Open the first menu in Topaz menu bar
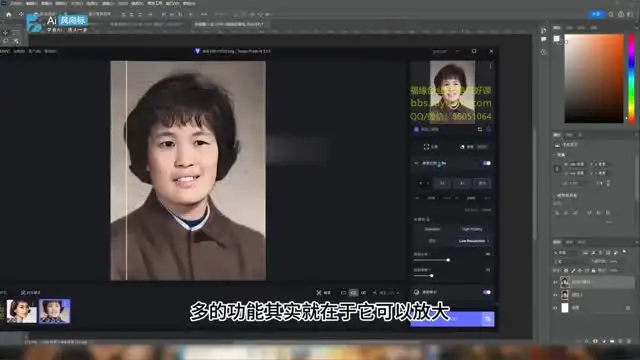Screen dimensions: 640x360 pos(5,51)
